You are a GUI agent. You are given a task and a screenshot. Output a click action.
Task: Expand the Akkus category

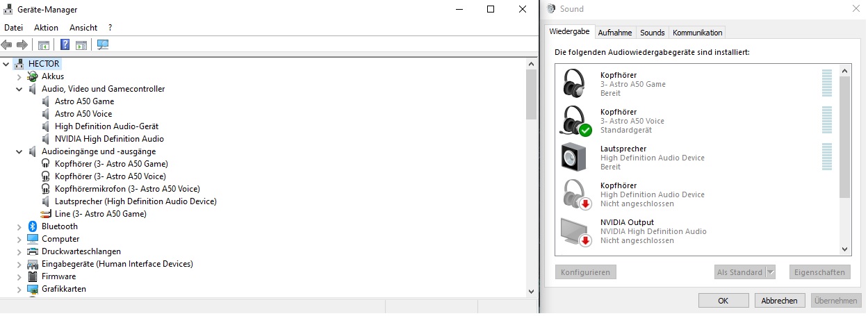pos(19,76)
